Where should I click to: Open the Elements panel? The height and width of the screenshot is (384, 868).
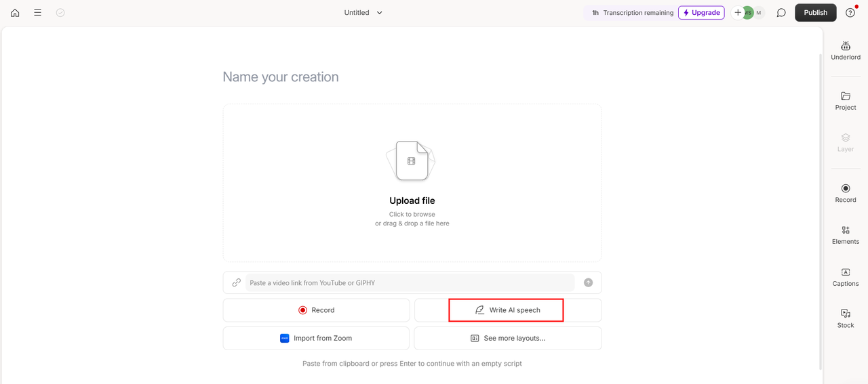(846, 235)
